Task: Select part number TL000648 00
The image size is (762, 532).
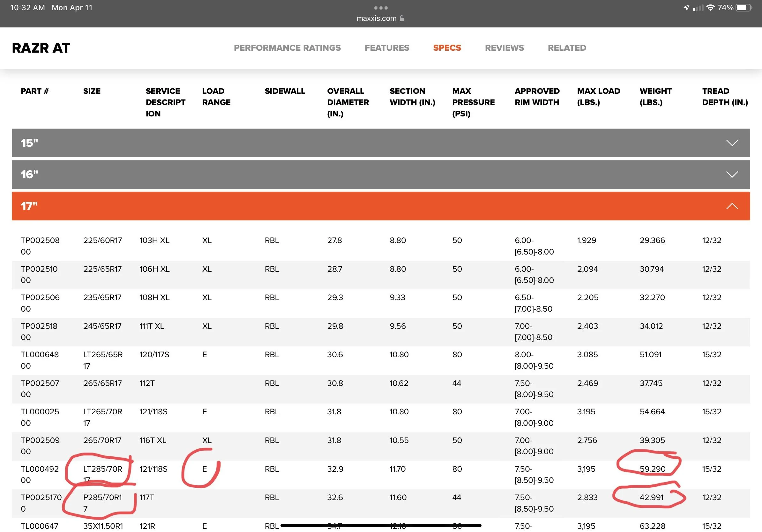Action: pos(40,360)
